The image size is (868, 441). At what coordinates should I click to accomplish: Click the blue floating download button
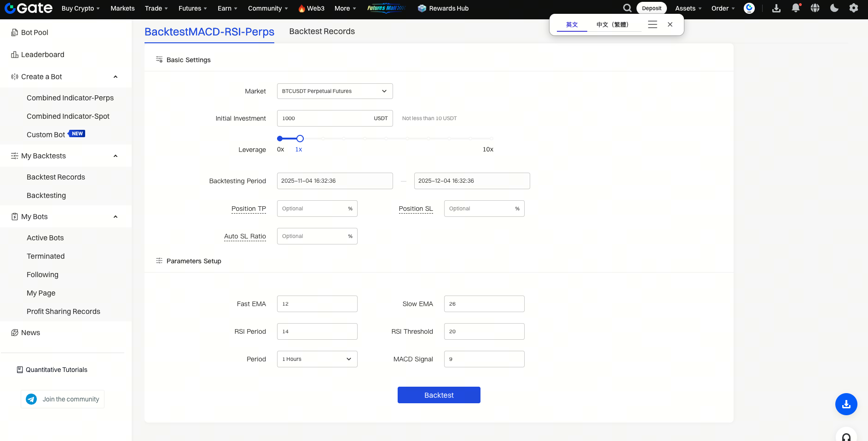tap(846, 404)
